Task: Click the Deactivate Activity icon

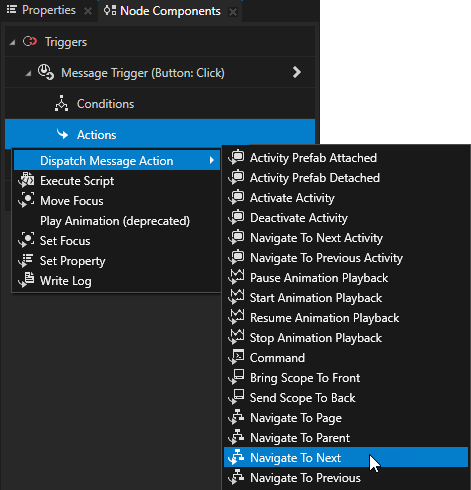Action: tap(236, 217)
